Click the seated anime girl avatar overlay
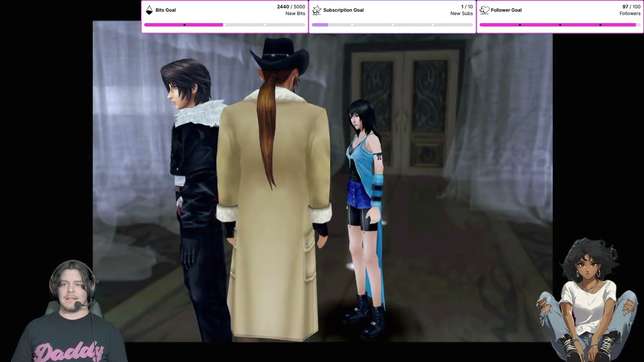This screenshot has width=644, height=362. [x=588, y=300]
